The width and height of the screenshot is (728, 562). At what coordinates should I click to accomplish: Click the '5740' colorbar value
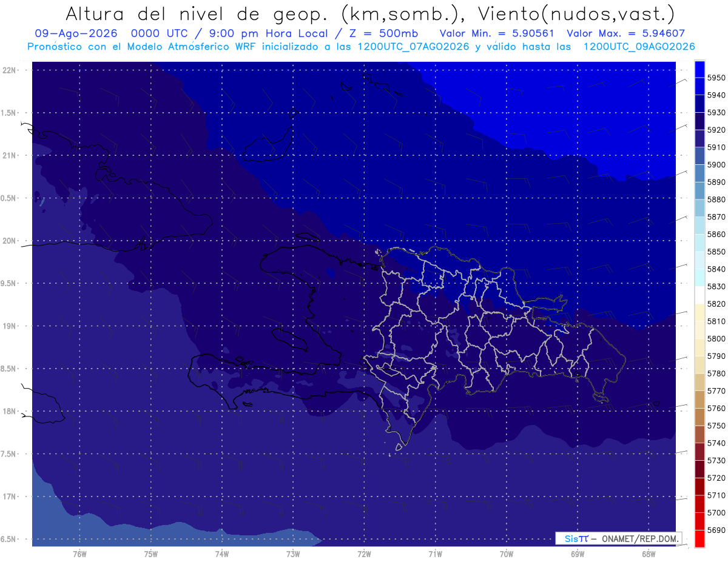tap(716, 443)
